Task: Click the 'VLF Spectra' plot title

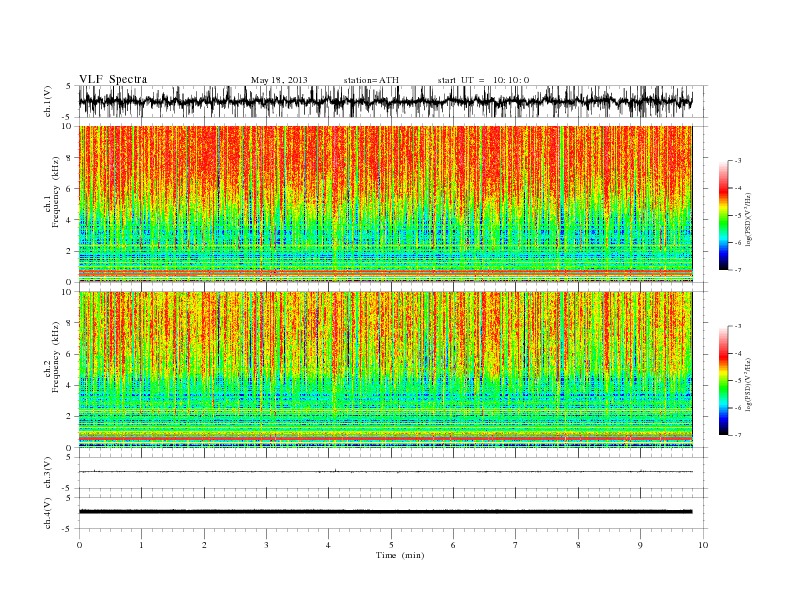Action: tap(113, 79)
